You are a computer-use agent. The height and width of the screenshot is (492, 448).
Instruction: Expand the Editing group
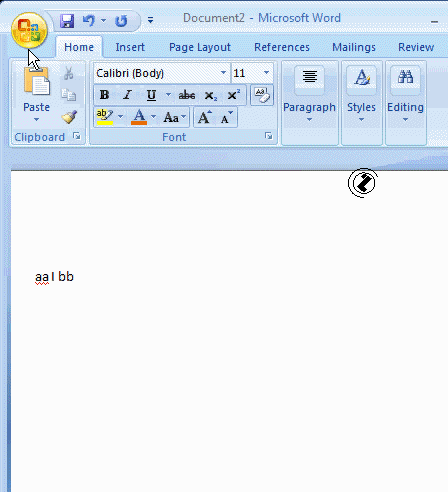click(405, 103)
